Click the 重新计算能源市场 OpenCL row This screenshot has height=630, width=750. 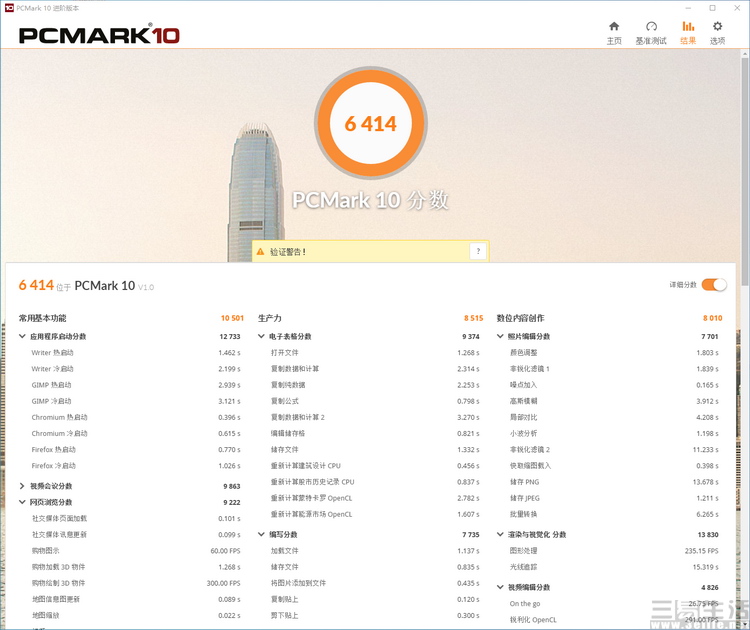pyautogui.click(x=375, y=514)
